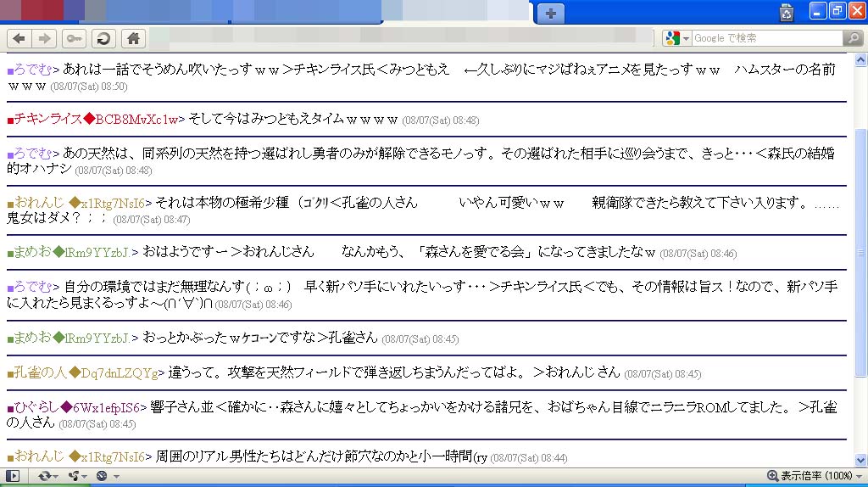The width and height of the screenshot is (868, 487).
Task: Click the name チキンライス◆BCB8MvXc1w
Action: (96, 119)
